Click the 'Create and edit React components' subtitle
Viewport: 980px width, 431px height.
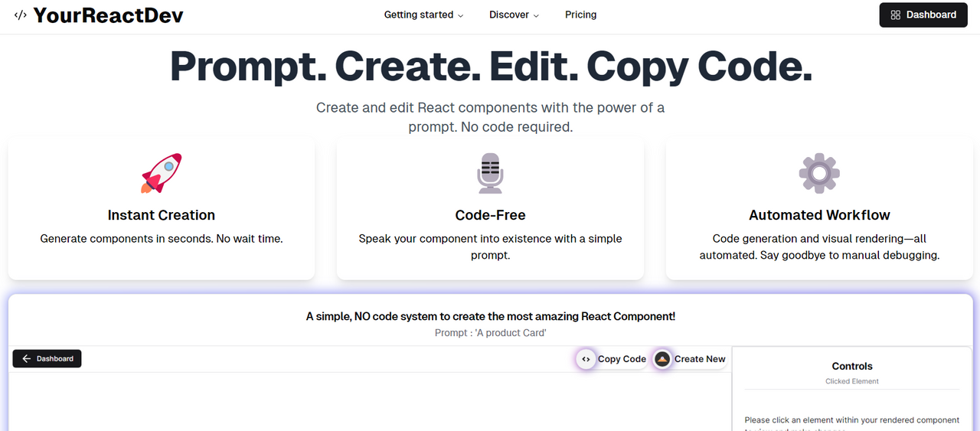[490, 117]
